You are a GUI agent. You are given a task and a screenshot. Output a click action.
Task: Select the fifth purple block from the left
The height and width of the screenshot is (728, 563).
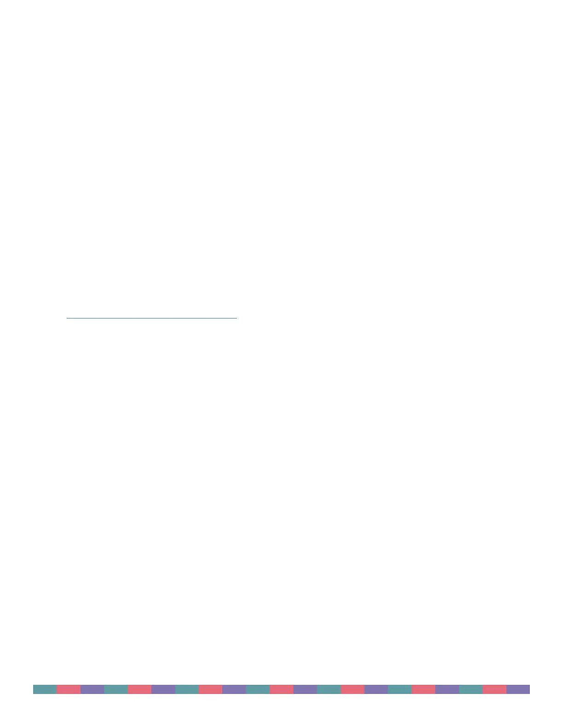click(x=376, y=689)
